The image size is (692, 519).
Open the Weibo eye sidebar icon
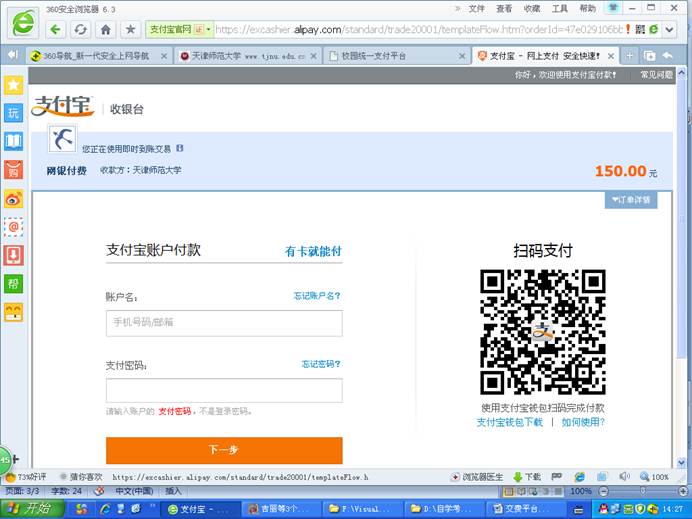pyautogui.click(x=13, y=199)
